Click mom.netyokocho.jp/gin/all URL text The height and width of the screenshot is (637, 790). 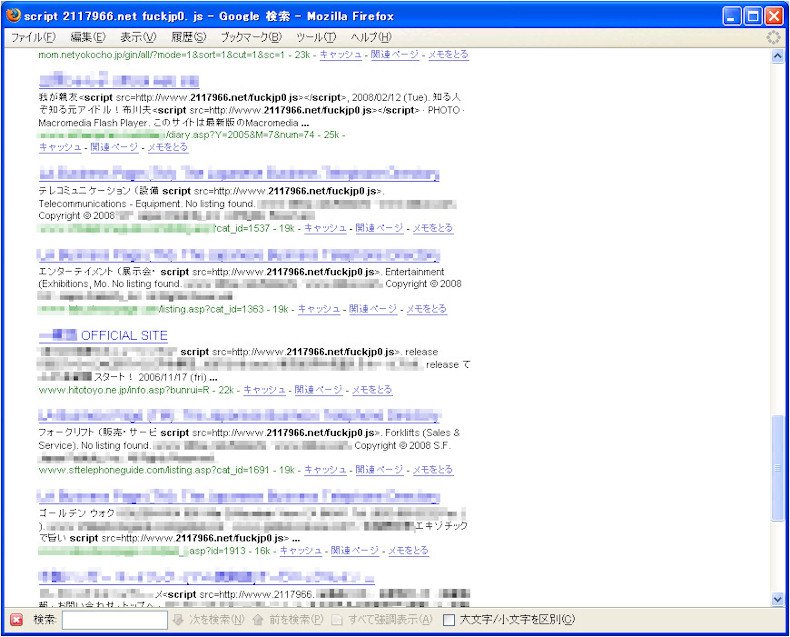click(162, 54)
